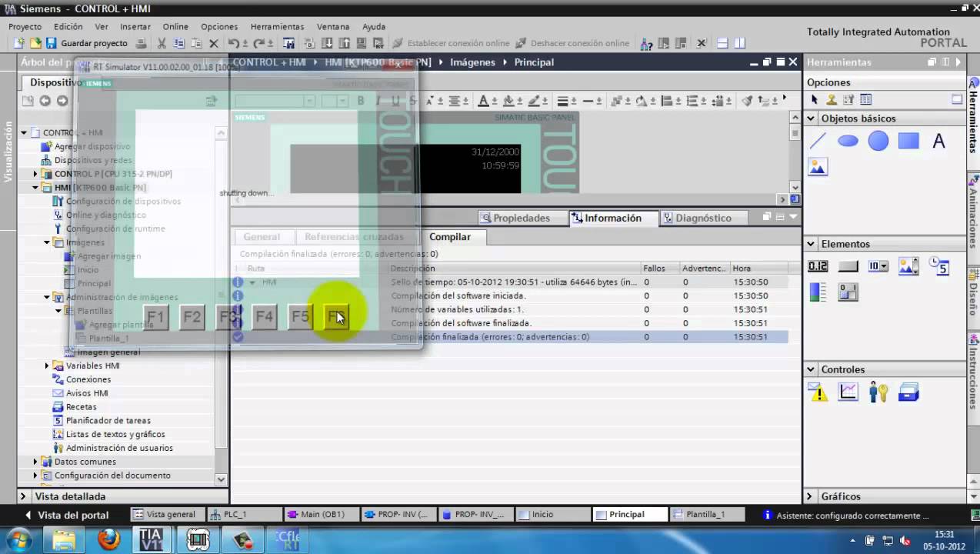
Task: Open Windows Start menu
Action: pos(20,539)
